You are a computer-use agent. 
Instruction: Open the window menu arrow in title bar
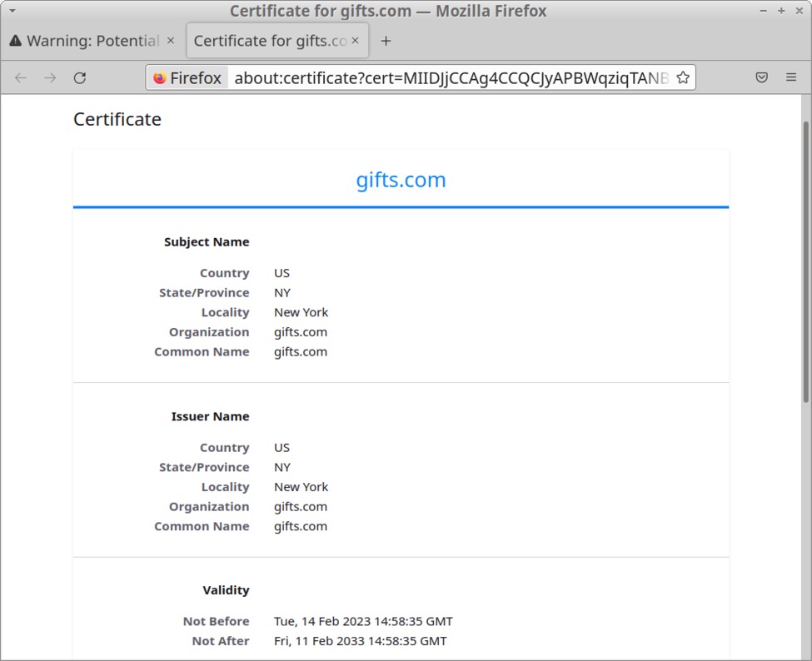tap(12, 11)
